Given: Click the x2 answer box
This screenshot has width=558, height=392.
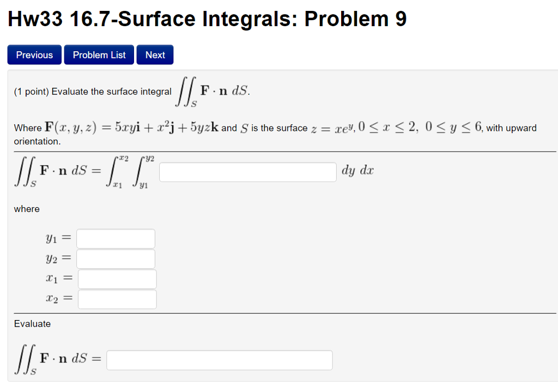Looking at the screenshot, I should coord(117,299).
